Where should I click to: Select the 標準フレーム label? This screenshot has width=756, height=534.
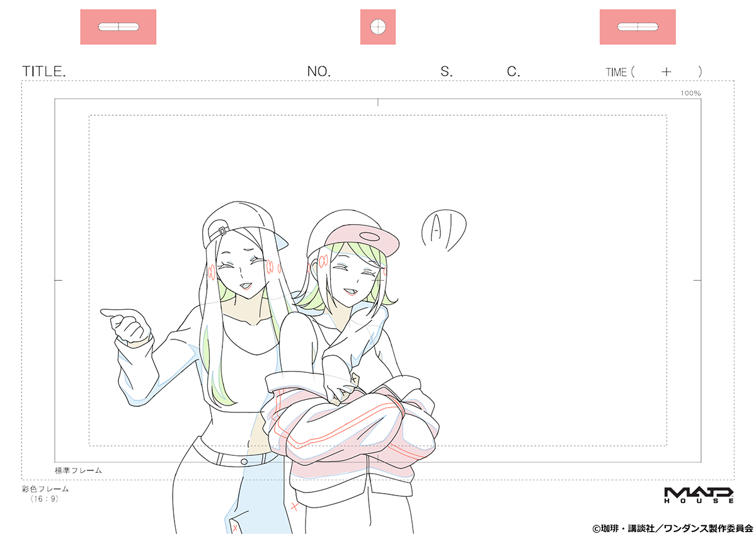(79, 470)
